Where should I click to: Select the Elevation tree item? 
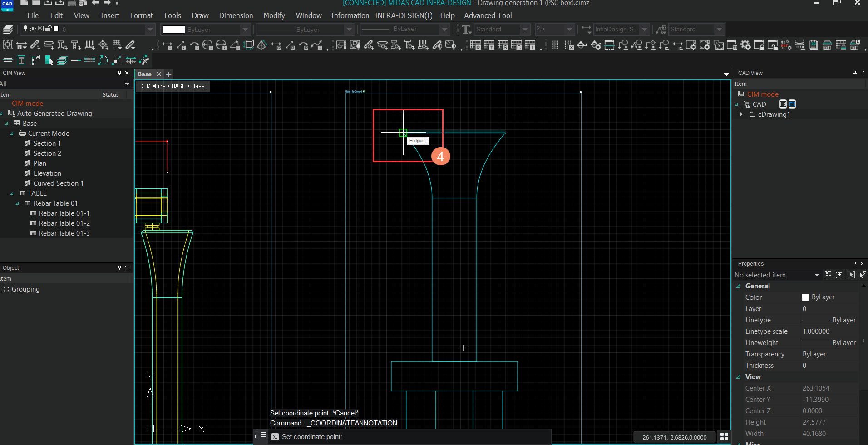[47, 173]
